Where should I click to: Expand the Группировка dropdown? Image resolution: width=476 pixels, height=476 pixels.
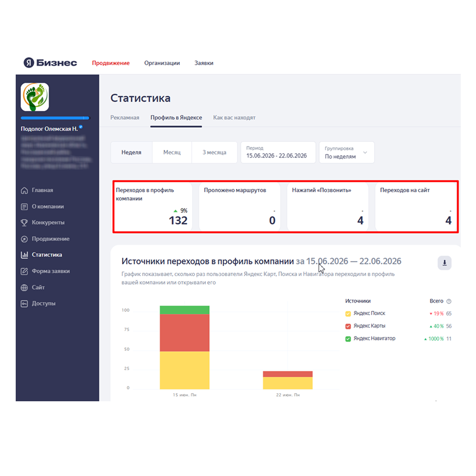pyautogui.click(x=347, y=152)
